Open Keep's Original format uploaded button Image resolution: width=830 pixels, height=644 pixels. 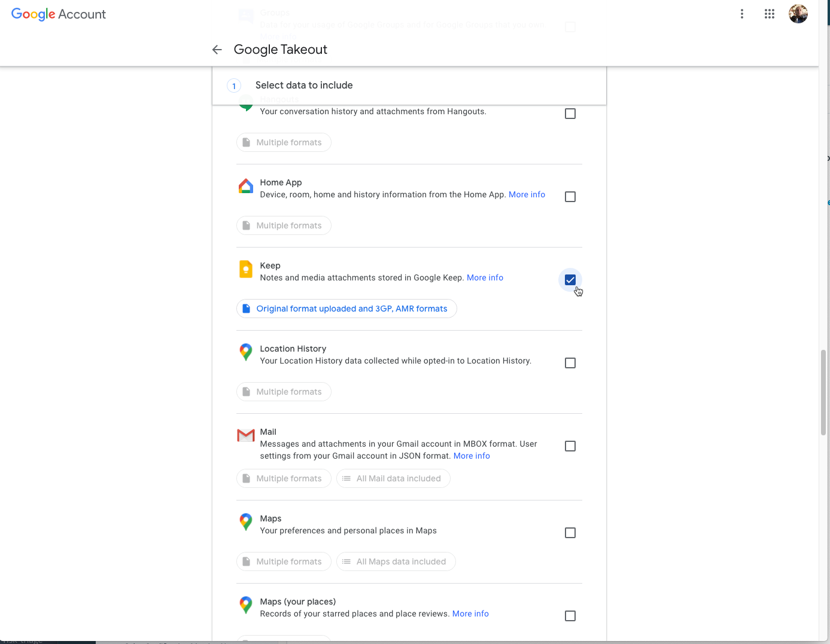coord(346,309)
